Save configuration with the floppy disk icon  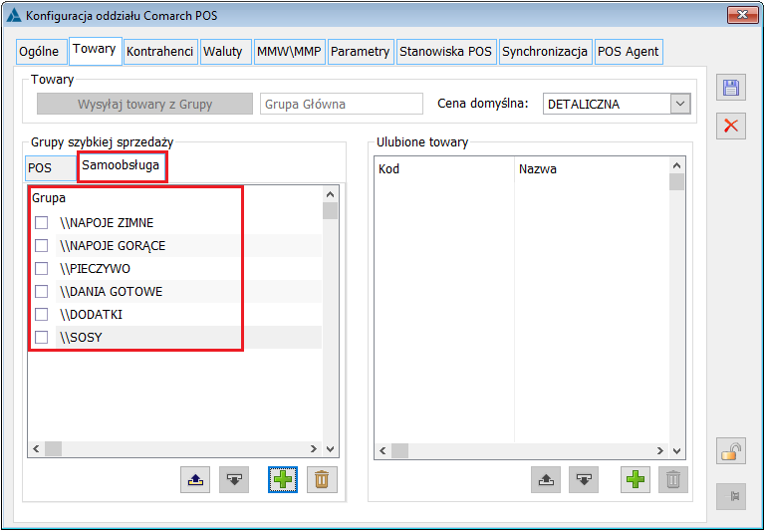coord(731,88)
